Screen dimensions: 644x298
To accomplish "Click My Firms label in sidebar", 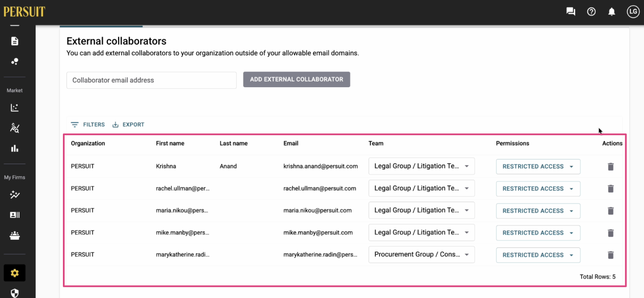I will [15, 177].
